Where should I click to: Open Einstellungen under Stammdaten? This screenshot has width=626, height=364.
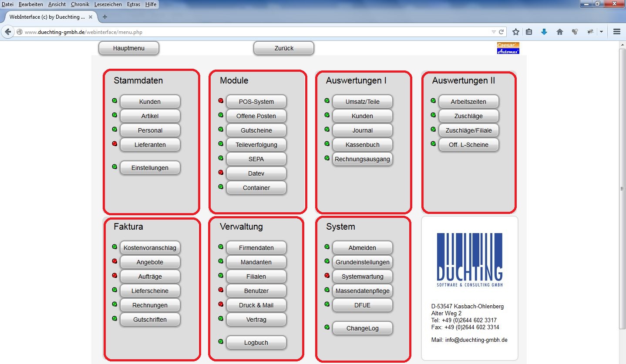[150, 168]
